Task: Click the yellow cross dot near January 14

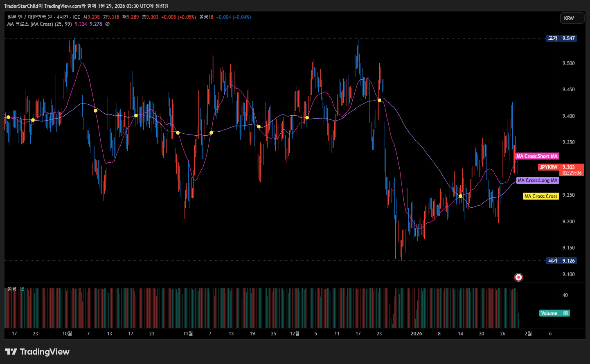Action: pyautogui.click(x=460, y=196)
